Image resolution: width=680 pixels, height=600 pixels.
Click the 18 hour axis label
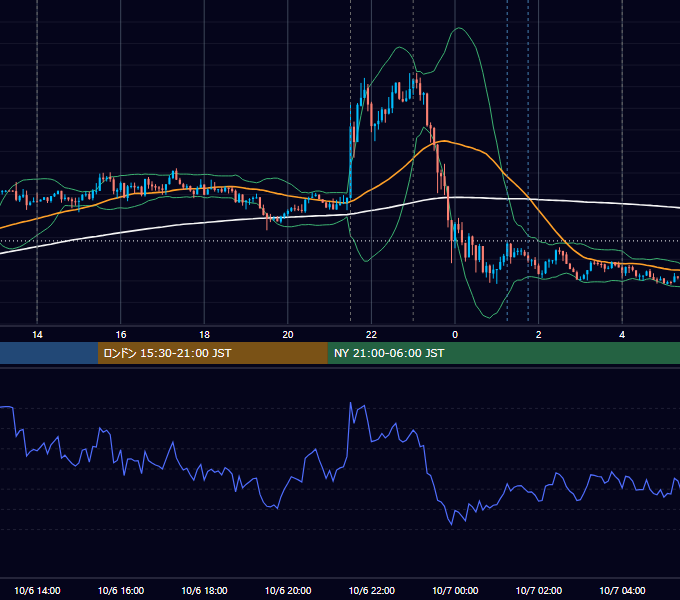coord(204,335)
